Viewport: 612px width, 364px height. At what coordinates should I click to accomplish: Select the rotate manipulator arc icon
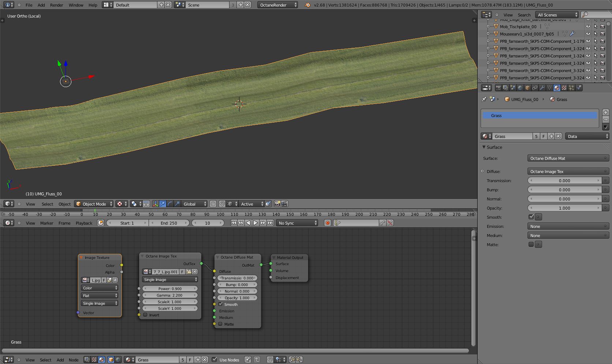tap(170, 204)
